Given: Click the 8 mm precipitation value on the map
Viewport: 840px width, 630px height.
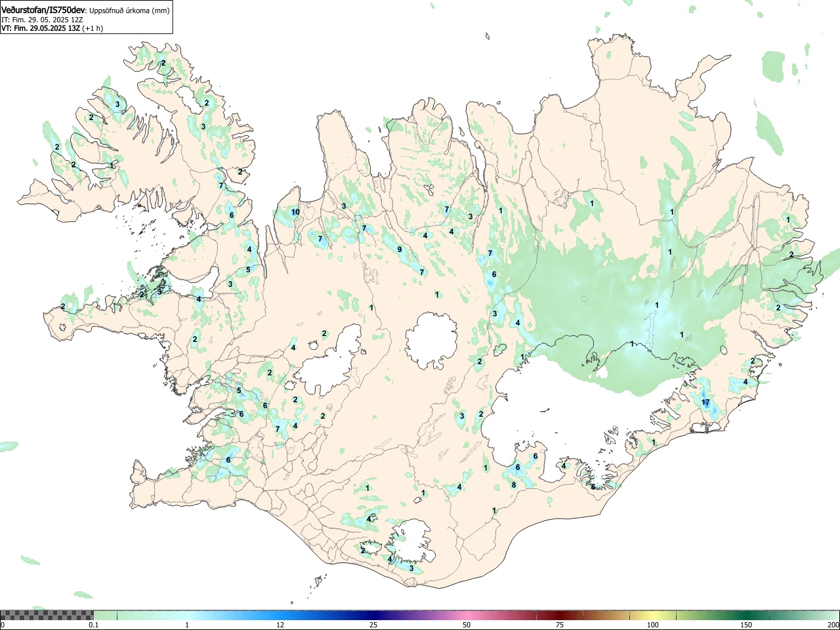Looking at the screenshot, I should (x=514, y=486).
